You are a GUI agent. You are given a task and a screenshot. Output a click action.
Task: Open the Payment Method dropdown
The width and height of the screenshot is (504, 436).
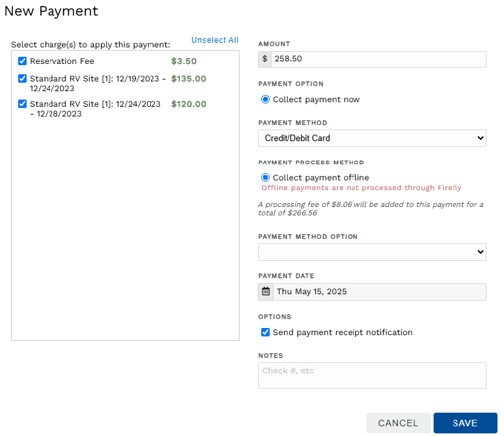tap(372, 138)
